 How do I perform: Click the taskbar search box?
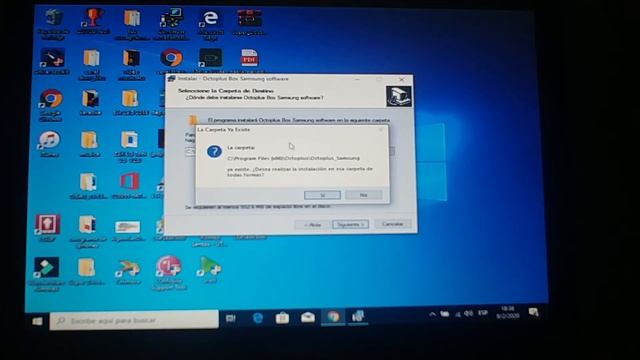point(134,320)
